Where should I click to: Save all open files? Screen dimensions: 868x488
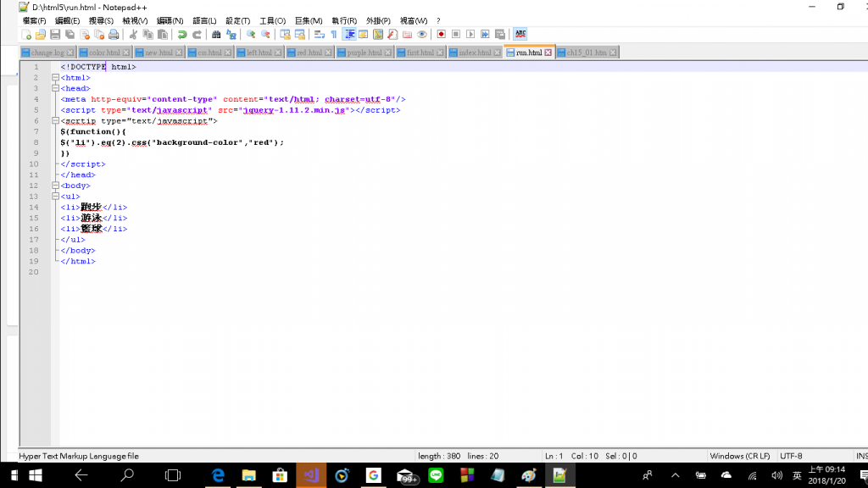(70, 34)
